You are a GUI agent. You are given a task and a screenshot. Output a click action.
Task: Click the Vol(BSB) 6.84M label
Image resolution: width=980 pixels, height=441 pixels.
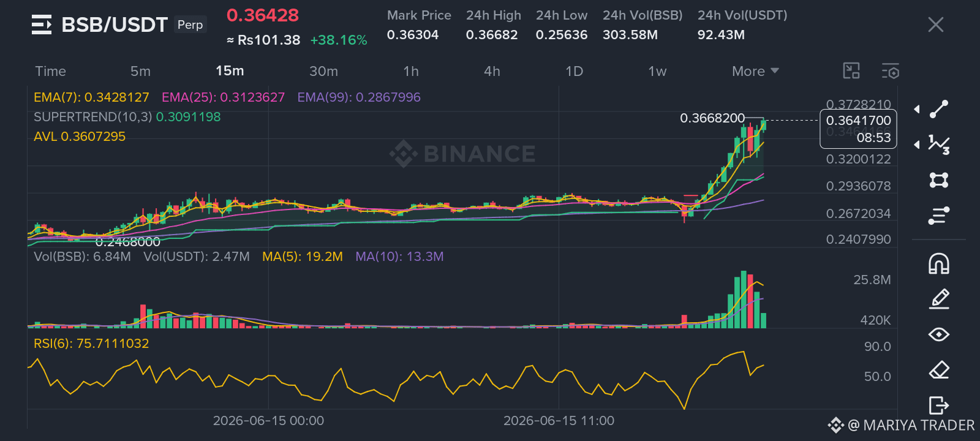click(x=82, y=257)
